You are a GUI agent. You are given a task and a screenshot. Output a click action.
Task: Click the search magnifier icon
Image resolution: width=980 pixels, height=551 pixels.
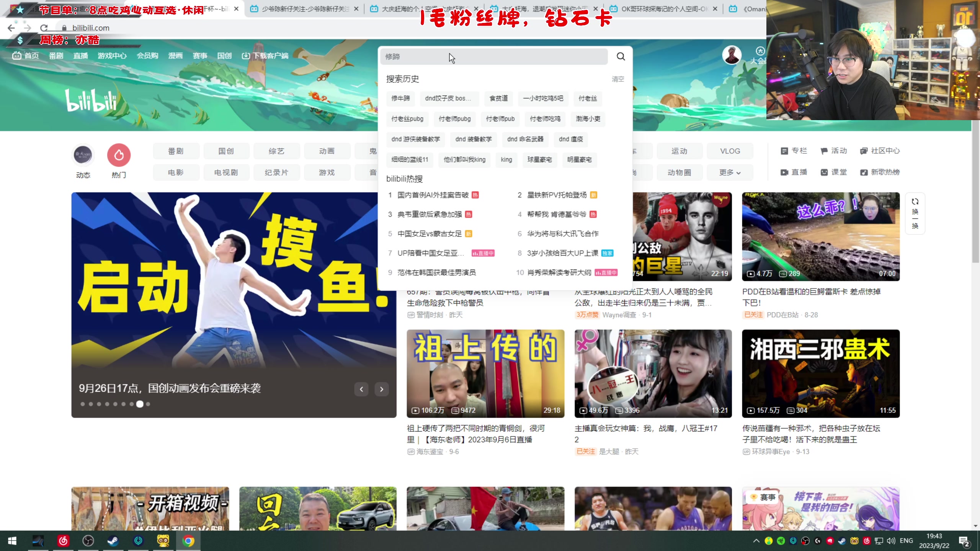pyautogui.click(x=621, y=56)
